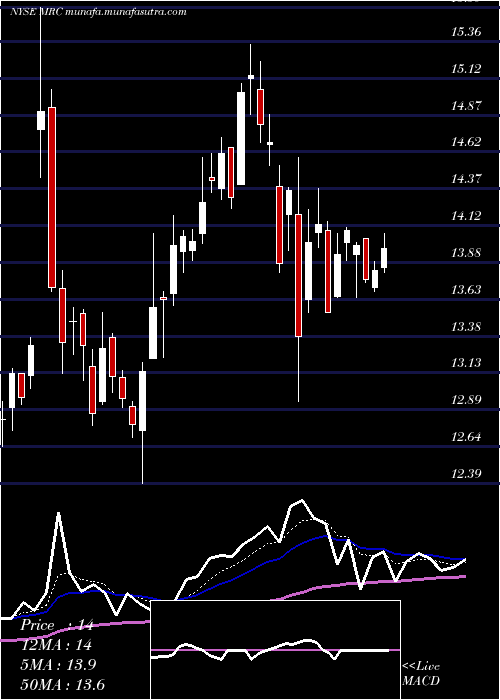Click the 12.39 price axis label
Image resolution: width=500 pixels, height=700 pixels.
point(467,473)
